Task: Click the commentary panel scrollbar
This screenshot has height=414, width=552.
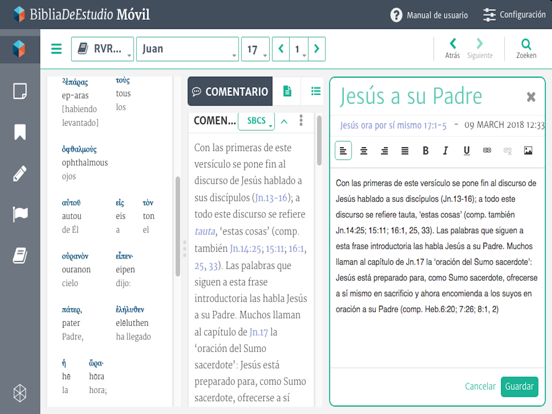Action: (319, 140)
